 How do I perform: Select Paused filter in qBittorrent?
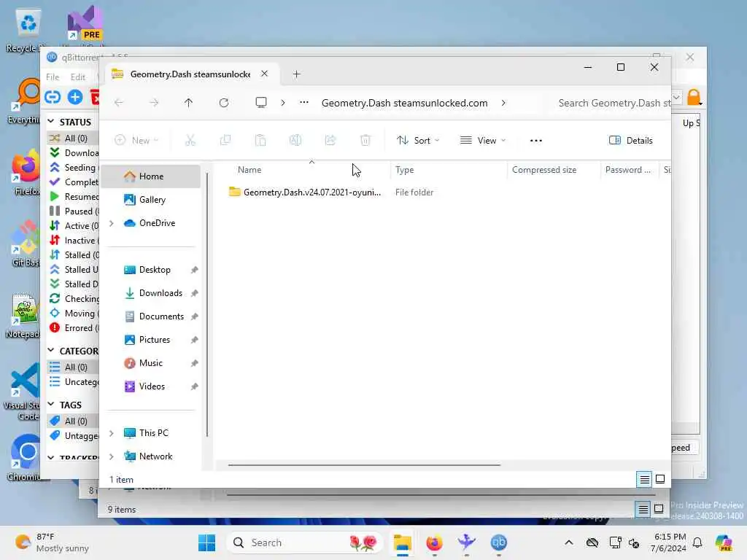tap(74, 211)
